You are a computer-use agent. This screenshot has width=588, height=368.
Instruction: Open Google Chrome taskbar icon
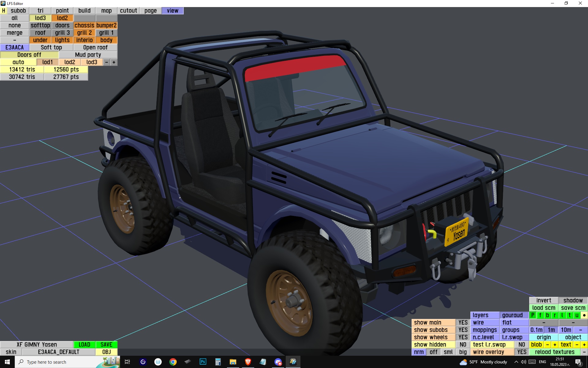tap(173, 362)
